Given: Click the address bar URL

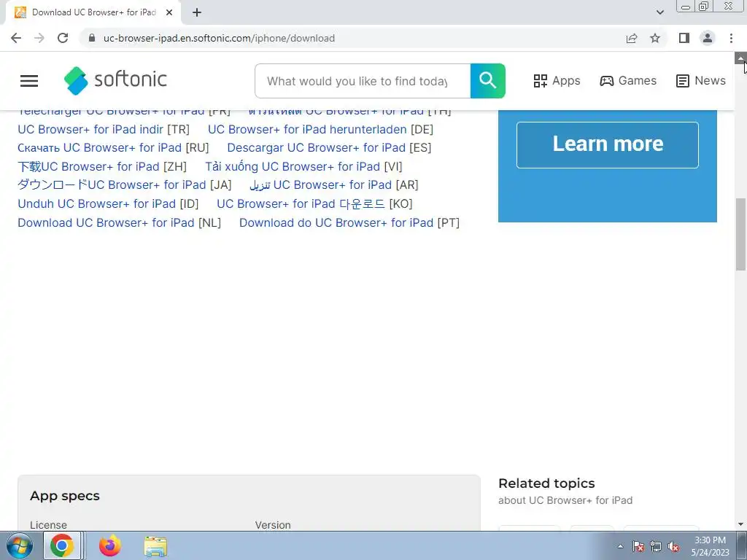Looking at the screenshot, I should point(219,38).
